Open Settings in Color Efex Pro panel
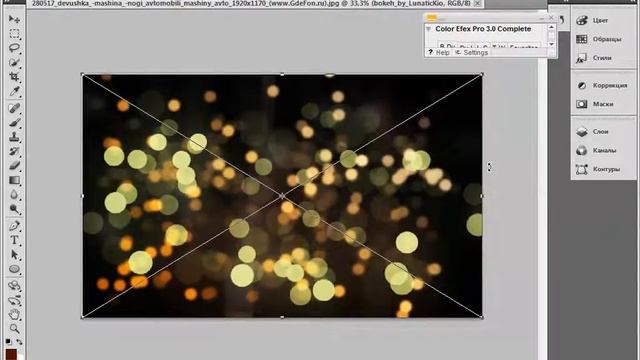This screenshot has height=360, width=640. (471, 53)
